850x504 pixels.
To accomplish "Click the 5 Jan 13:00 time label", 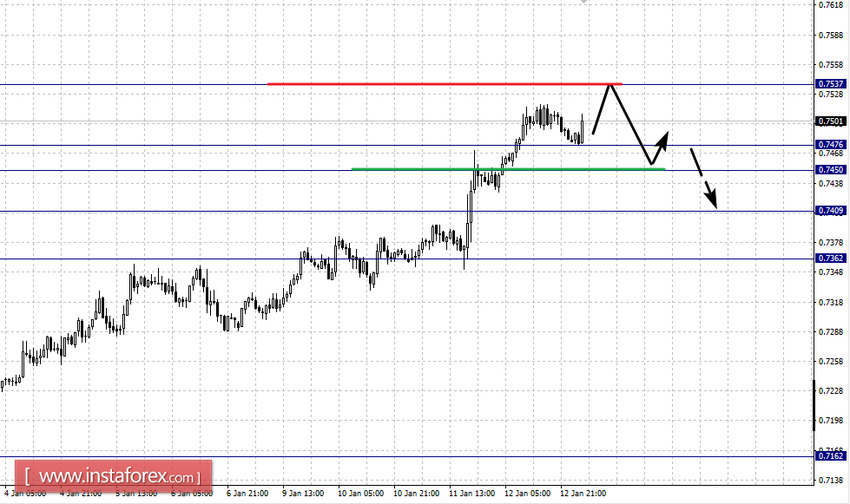I will [x=136, y=494].
